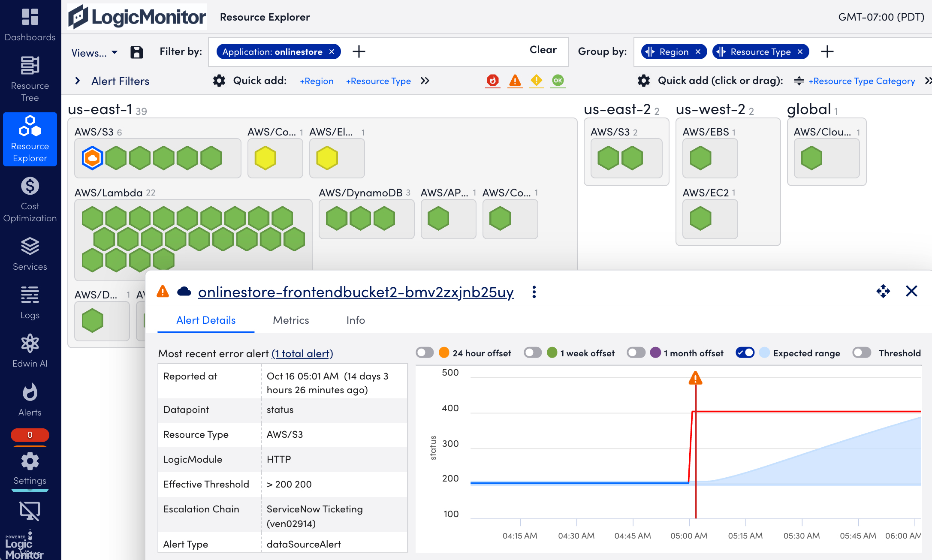Viewport: 932px width, 560px height.
Task: Click the alerts count badge showing 0
Action: click(30, 435)
